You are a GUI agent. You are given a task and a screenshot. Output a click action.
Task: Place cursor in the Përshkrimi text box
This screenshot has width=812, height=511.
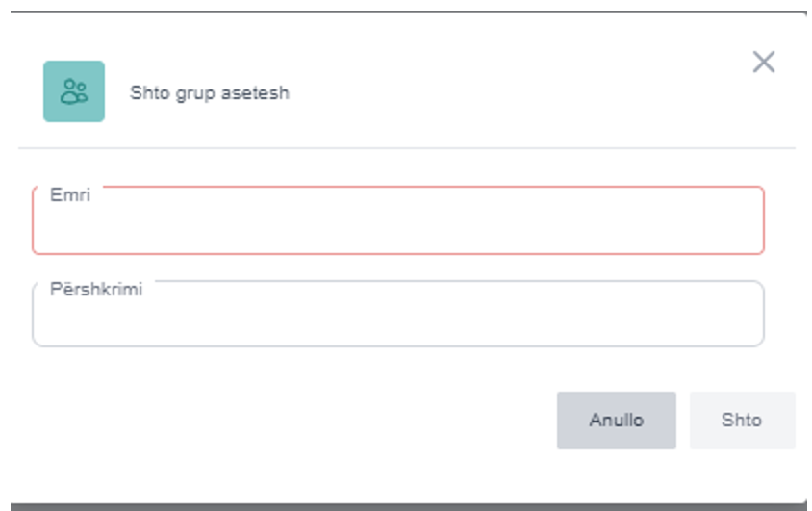397,318
